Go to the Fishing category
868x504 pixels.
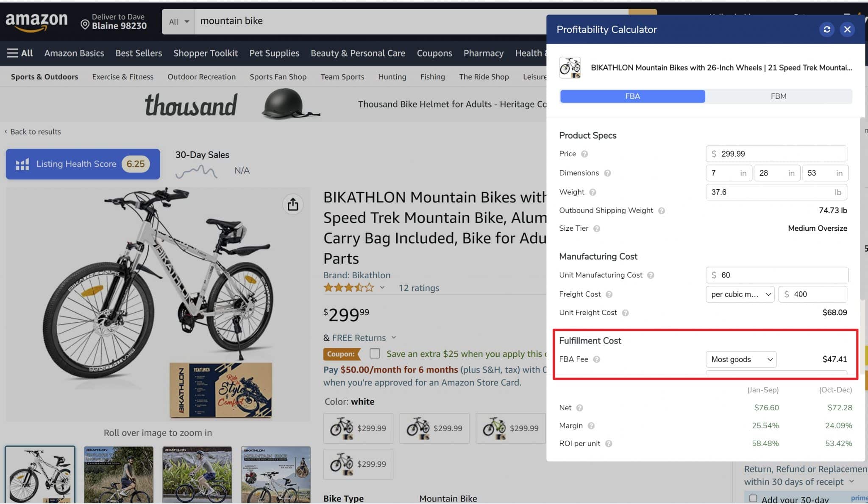pos(432,77)
